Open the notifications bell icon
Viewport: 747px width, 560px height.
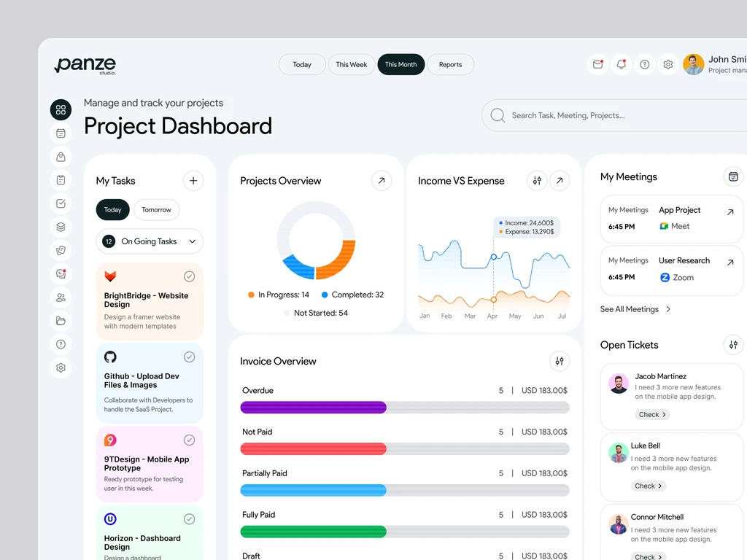tap(622, 64)
